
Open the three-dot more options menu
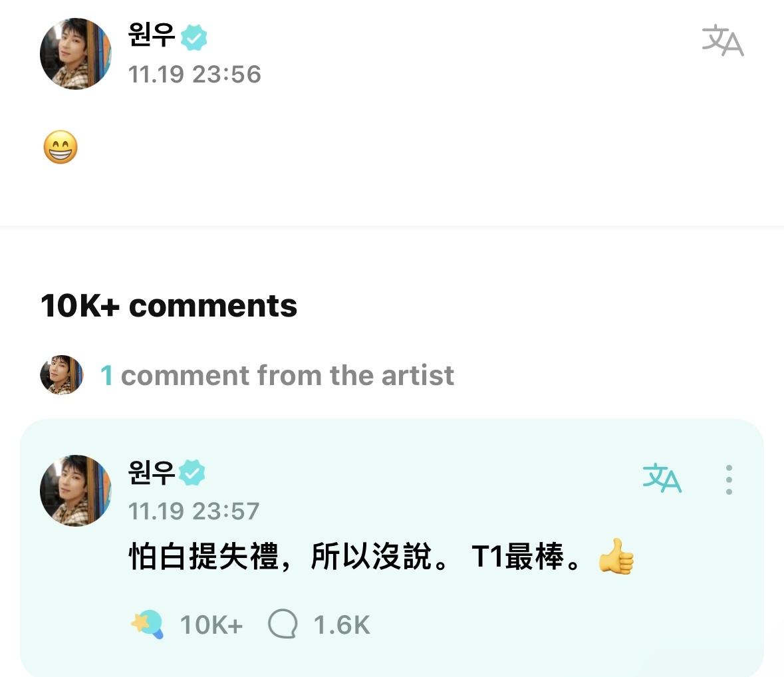[729, 479]
